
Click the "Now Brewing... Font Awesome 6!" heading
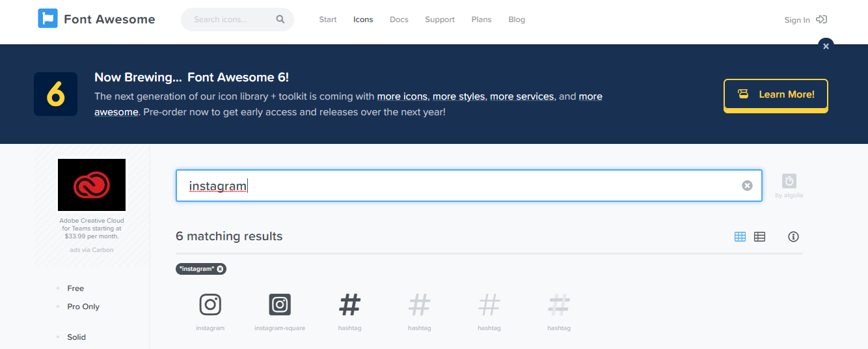click(191, 77)
